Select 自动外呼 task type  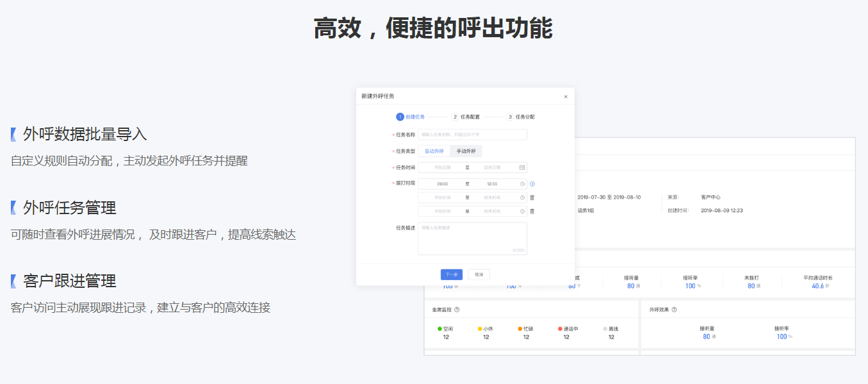pos(434,151)
